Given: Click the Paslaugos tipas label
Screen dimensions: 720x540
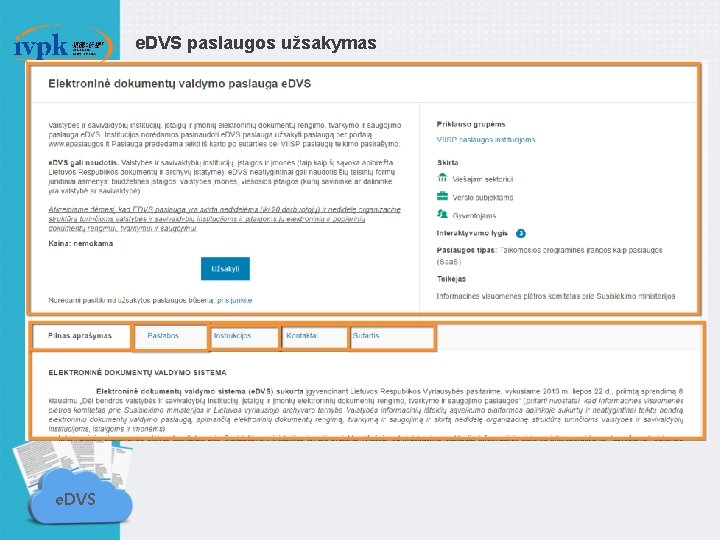Looking at the screenshot, I should [467, 250].
